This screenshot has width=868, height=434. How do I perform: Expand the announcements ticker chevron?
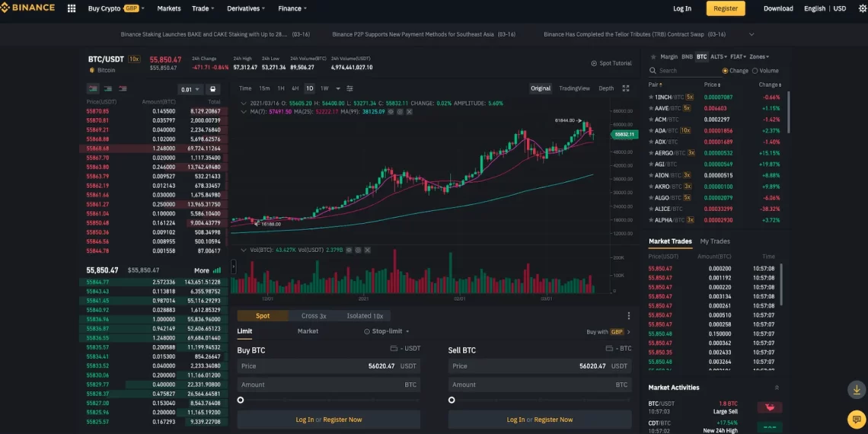click(752, 34)
